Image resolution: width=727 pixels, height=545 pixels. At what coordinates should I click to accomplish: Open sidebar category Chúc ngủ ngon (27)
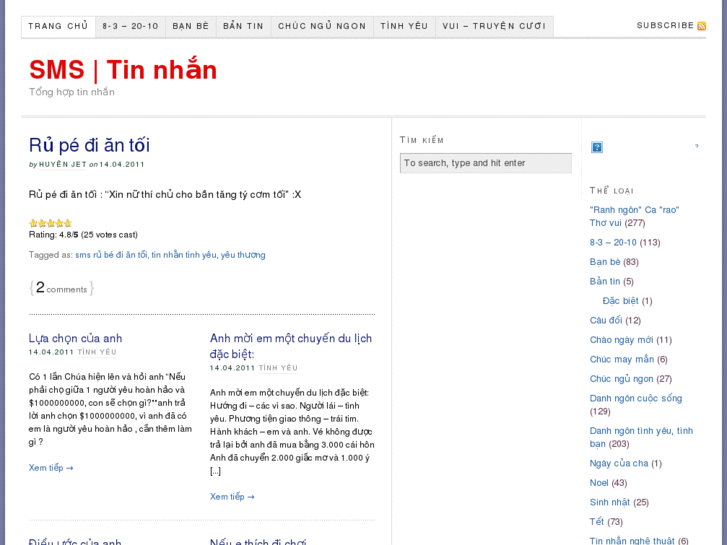[621, 378]
